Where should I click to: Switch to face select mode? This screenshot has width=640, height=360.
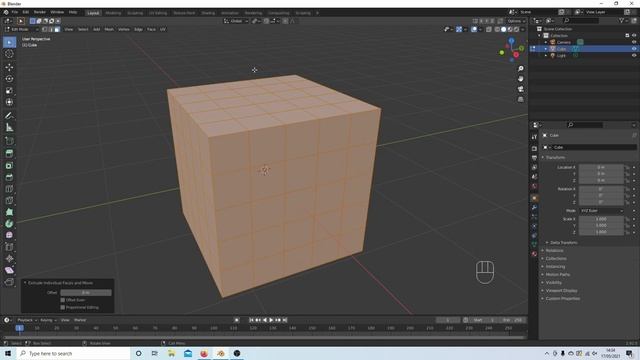pyautogui.click(x=57, y=29)
